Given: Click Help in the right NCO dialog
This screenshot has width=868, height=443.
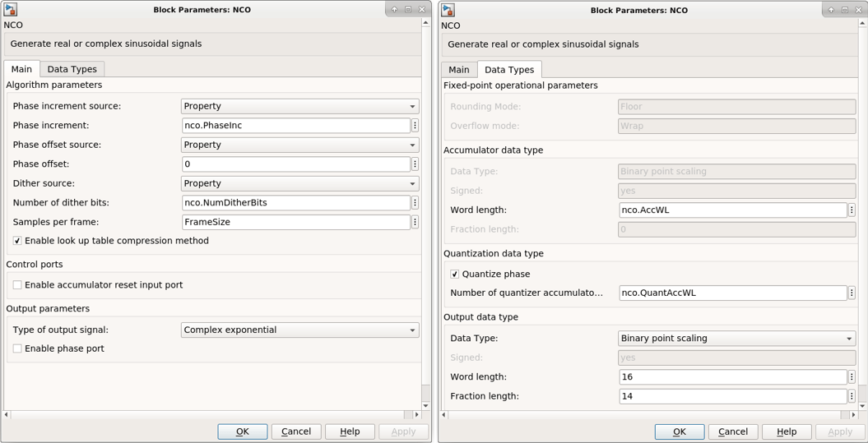Looking at the screenshot, I should coord(787,431).
